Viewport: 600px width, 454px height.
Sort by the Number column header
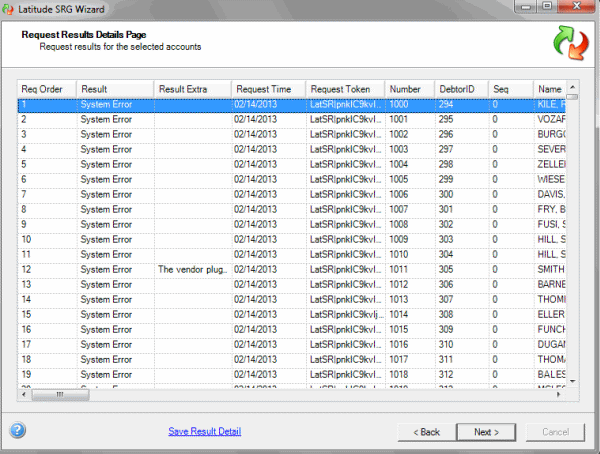pos(410,89)
